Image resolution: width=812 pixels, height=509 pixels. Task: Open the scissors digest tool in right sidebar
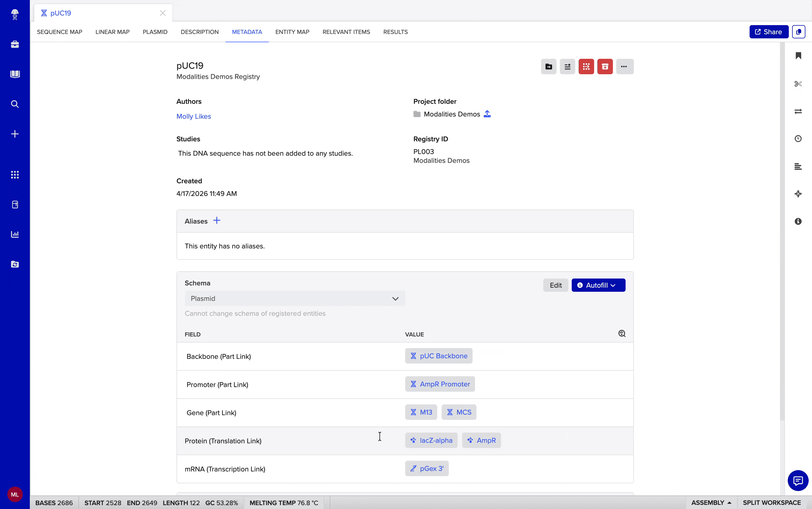tap(798, 84)
